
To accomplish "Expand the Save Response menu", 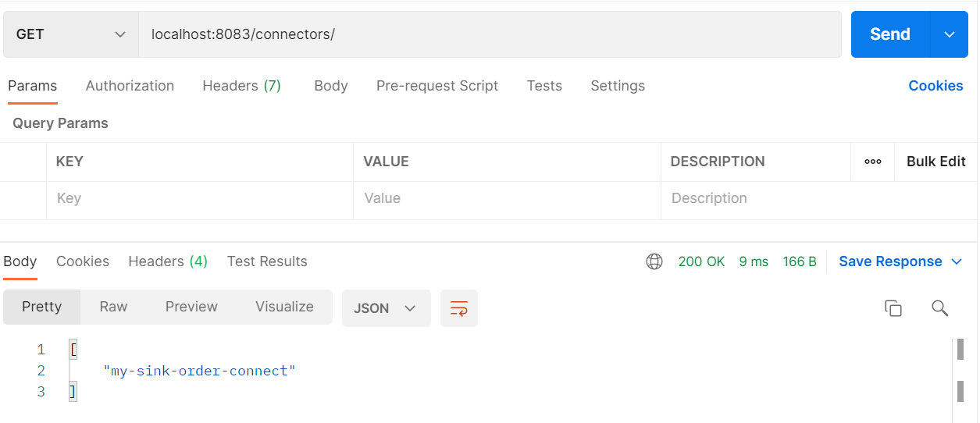I will 900,261.
